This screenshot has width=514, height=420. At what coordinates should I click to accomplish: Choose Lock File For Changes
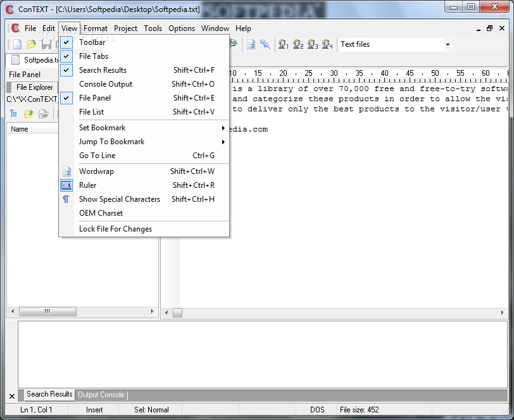click(144, 229)
